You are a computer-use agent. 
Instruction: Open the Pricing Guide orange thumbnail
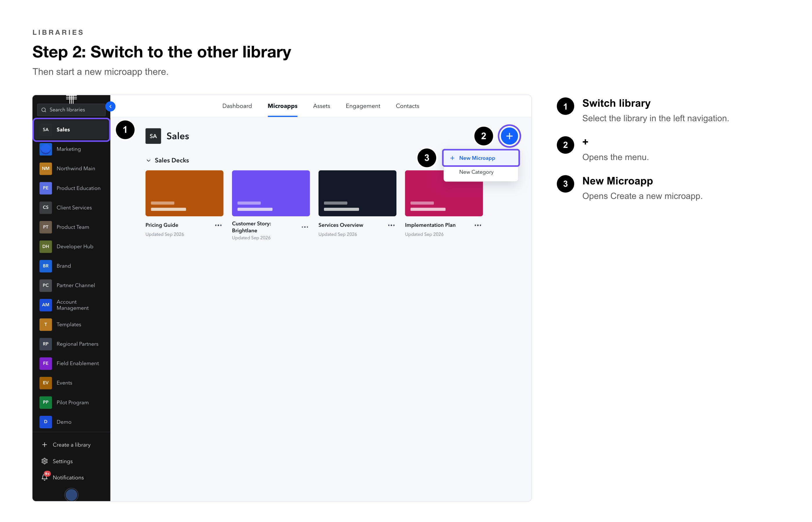[x=184, y=193]
